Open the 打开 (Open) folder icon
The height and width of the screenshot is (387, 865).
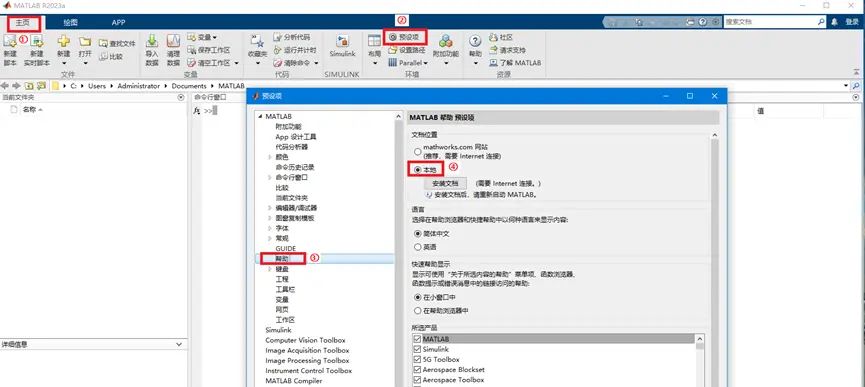[x=84, y=42]
